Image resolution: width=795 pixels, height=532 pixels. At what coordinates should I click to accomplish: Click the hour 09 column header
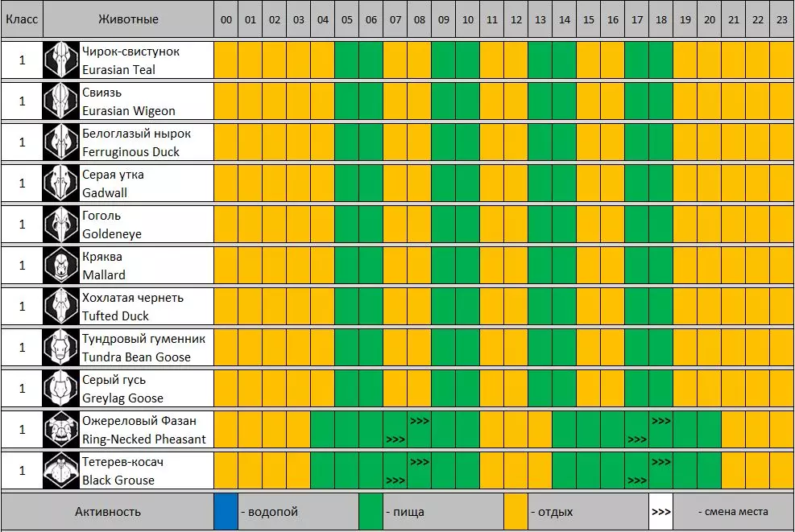pos(444,20)
